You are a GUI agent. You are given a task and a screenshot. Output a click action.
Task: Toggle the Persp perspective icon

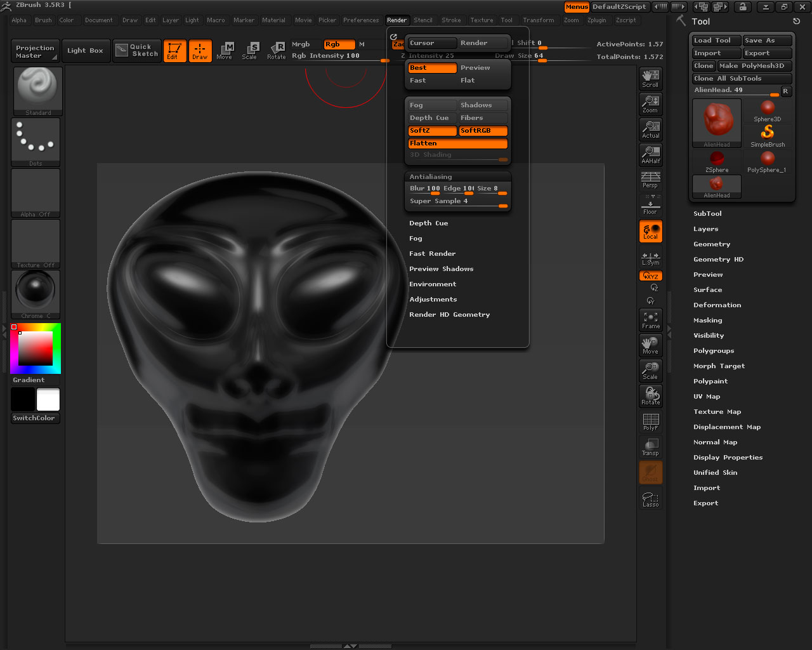point(650,180)
